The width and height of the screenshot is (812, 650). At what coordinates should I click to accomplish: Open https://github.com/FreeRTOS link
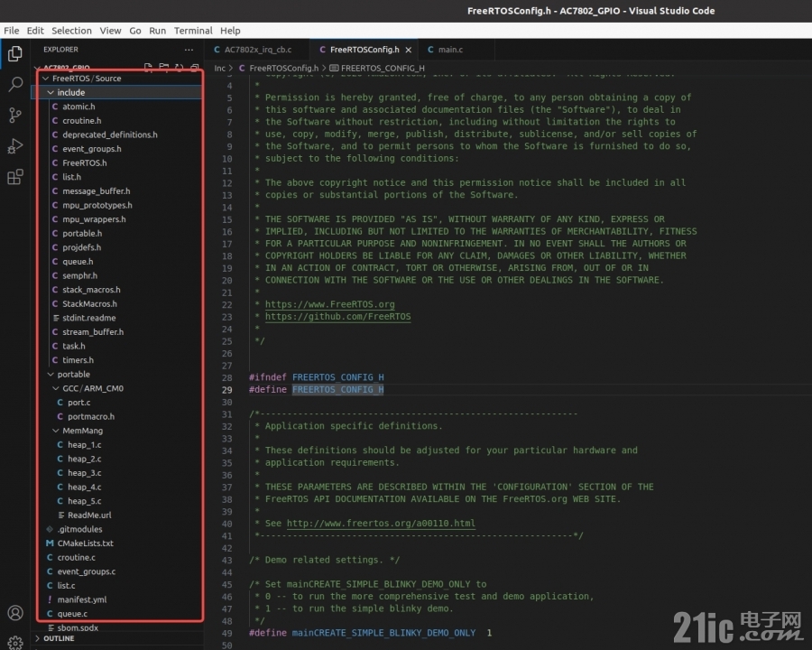coord(338,316)
